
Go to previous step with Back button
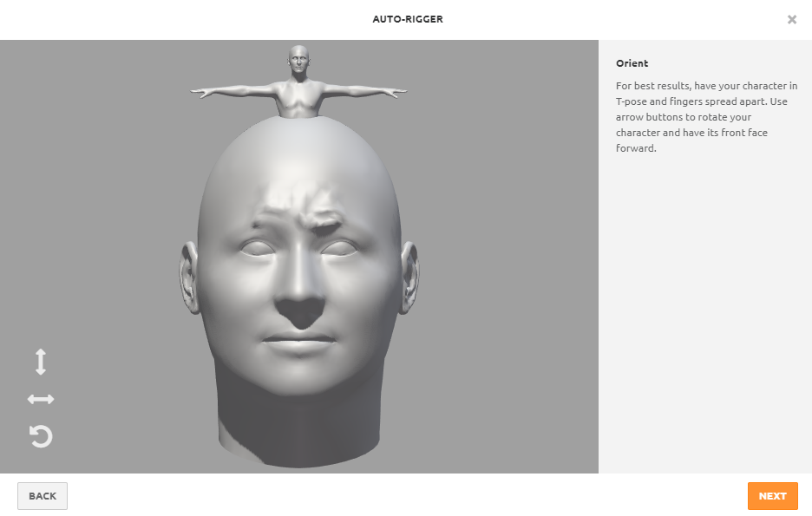[43, 496]
